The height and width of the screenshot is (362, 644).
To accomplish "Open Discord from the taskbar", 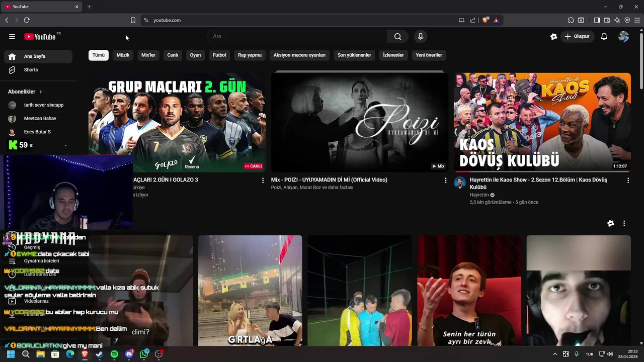I will tap(129, 354).
